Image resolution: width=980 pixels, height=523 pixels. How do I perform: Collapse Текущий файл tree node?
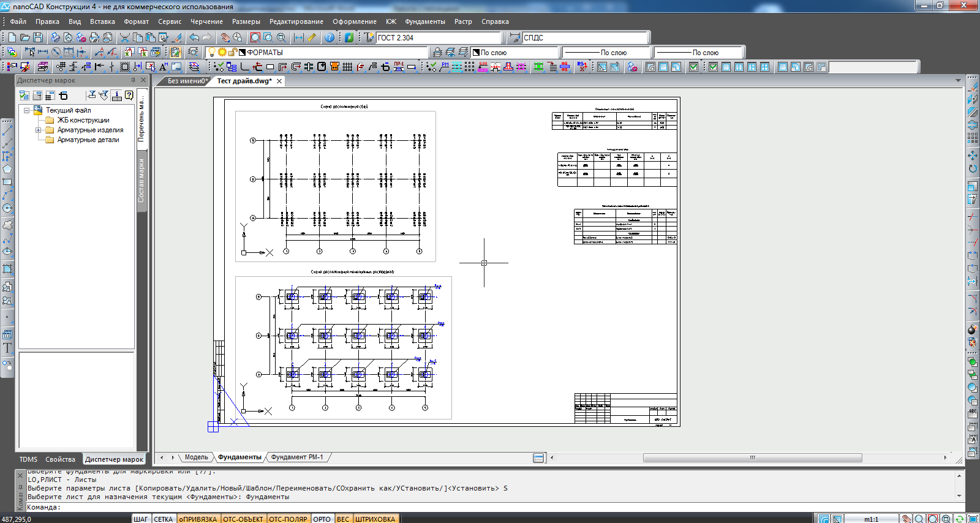[27, 110]
